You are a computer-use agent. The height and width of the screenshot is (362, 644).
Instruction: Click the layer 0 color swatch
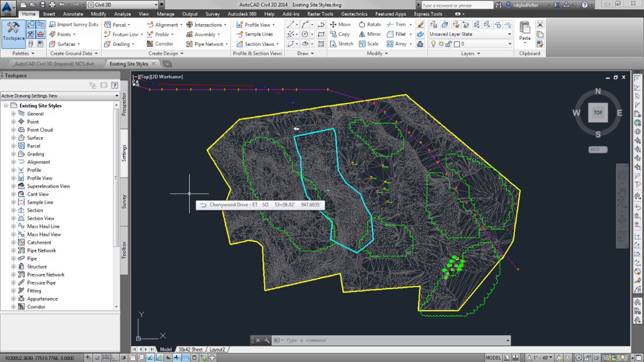(x=456, y=44)
